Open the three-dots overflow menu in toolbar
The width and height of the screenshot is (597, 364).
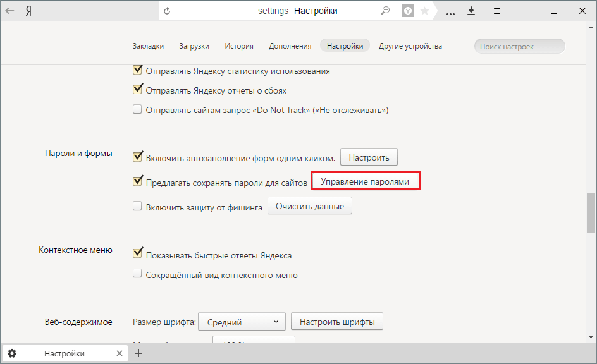tap(450, 11)
